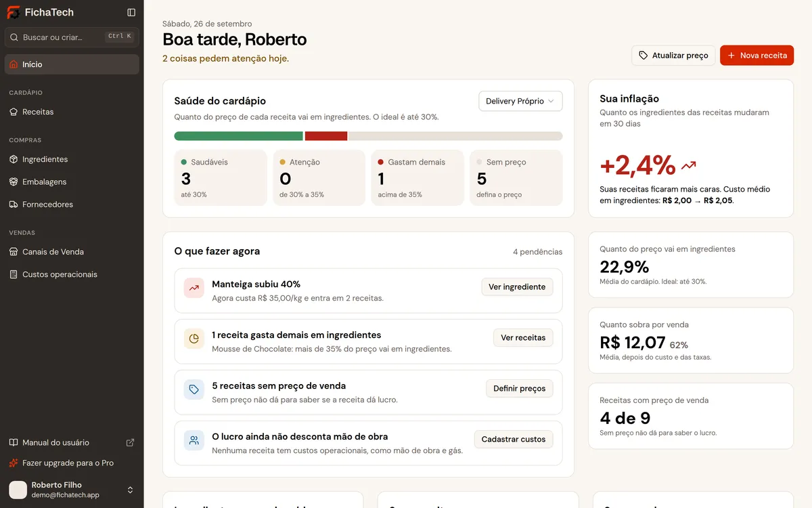The image size is (812, 508).
Task: Click the Início house icon
Action: (14, 64)
